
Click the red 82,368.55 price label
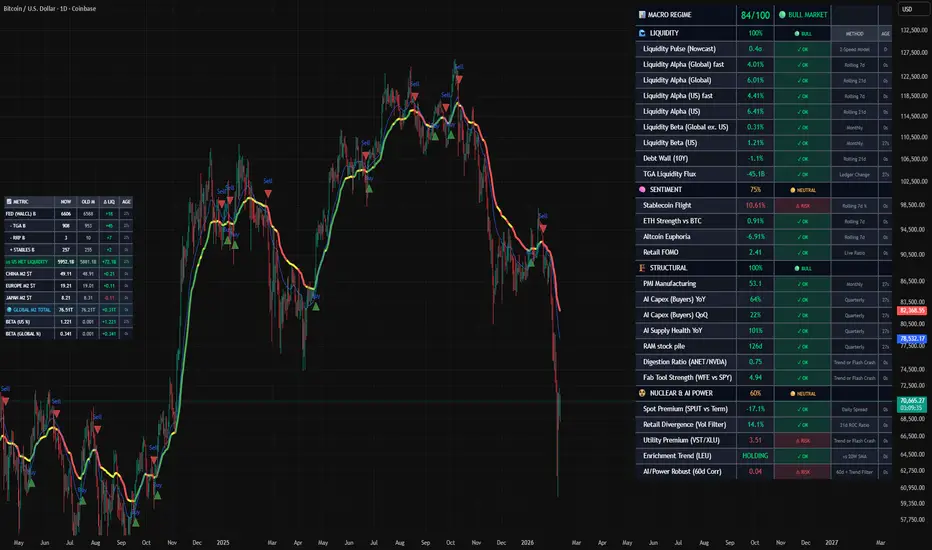tap(913, 312)
